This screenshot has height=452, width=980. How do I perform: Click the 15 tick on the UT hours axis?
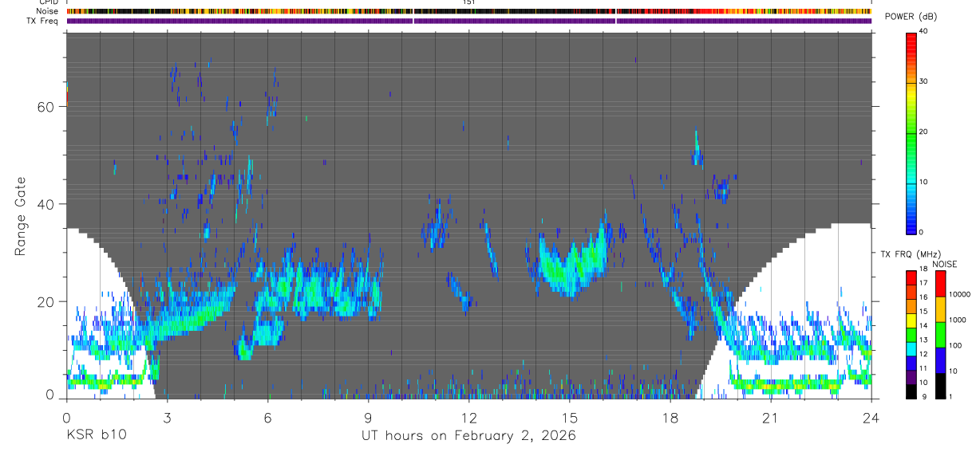[569, 417]
